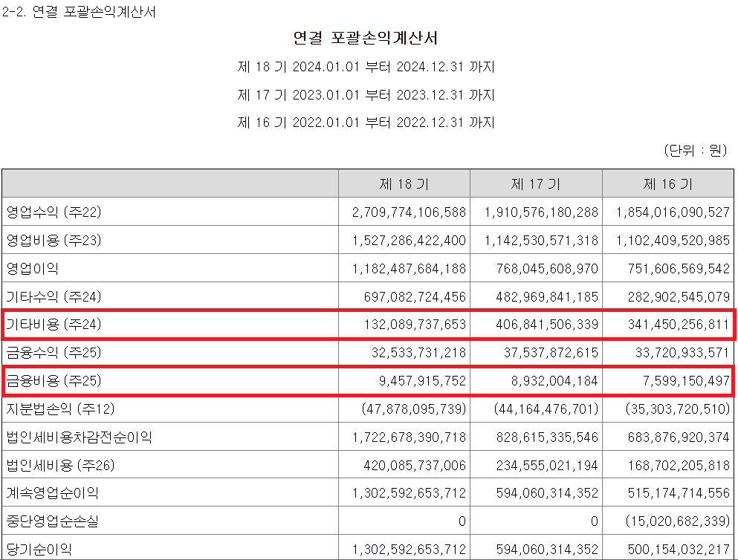Image resolution: width=738 pixels, height=560 pixels.
Task: Click the row label '영업이익'
Action: click(33, 268)
